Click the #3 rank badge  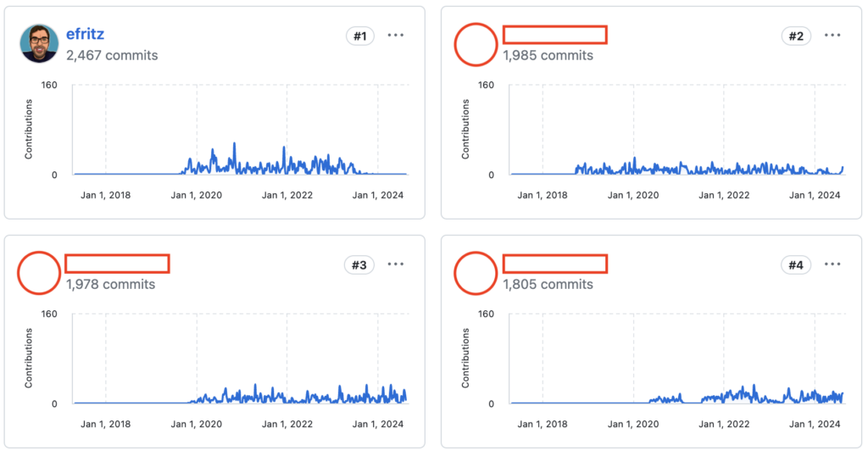pos(359,265)
